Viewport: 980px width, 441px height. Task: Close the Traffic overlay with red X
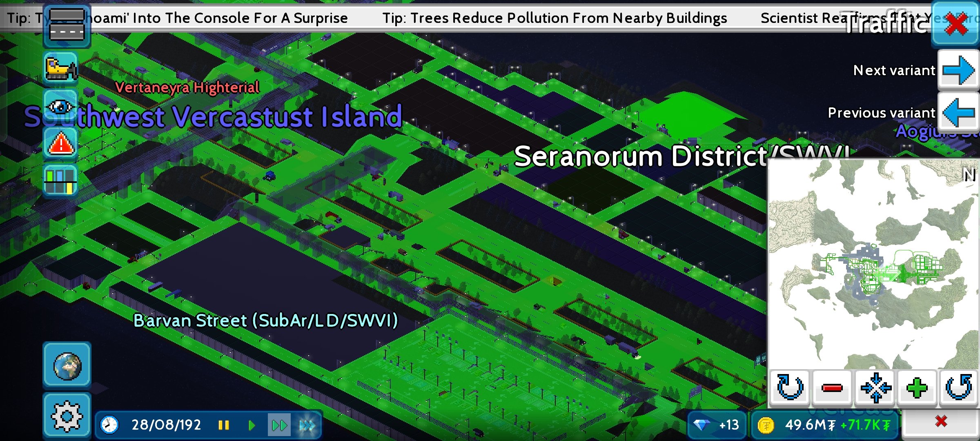click(x=955, y=24)
